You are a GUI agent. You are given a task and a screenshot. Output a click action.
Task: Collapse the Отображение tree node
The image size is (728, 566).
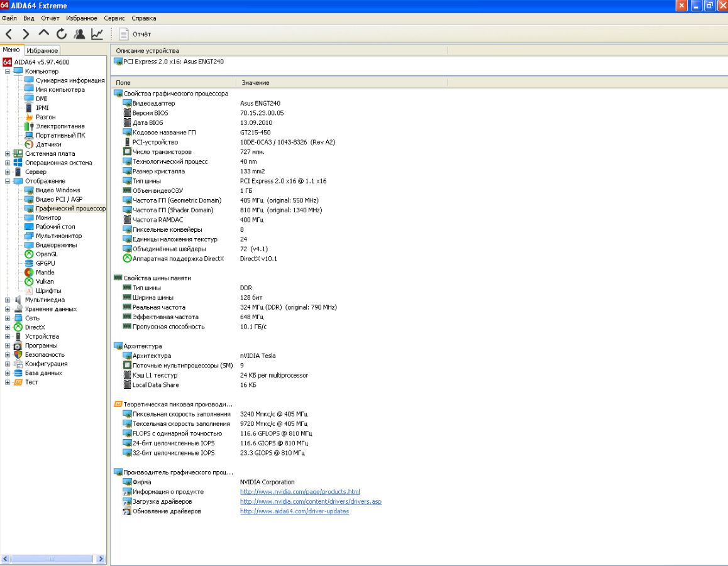pyautogui.click(x=8, y=181)
